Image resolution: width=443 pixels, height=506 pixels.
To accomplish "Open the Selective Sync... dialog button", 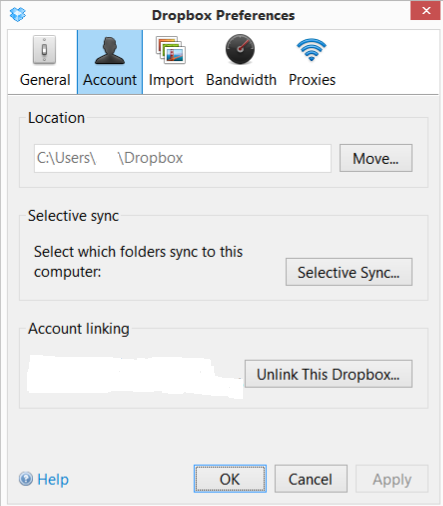I will tap(349, 272).
